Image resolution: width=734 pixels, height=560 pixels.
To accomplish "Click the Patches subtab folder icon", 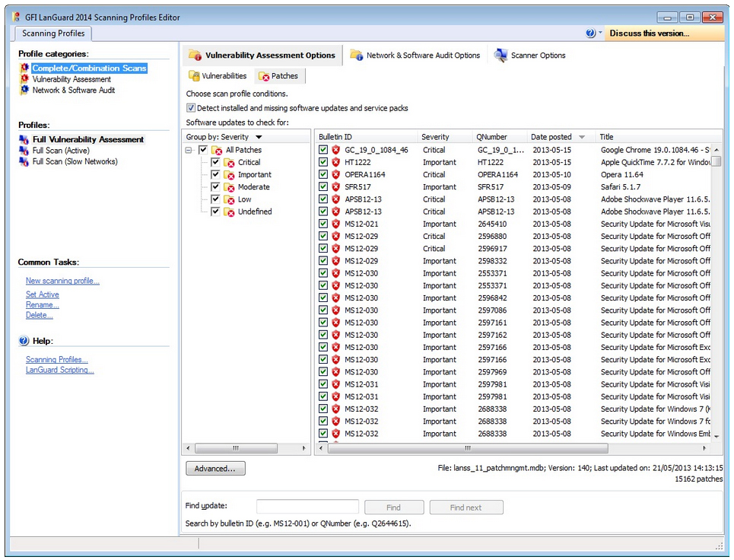I will pos(264,76).
